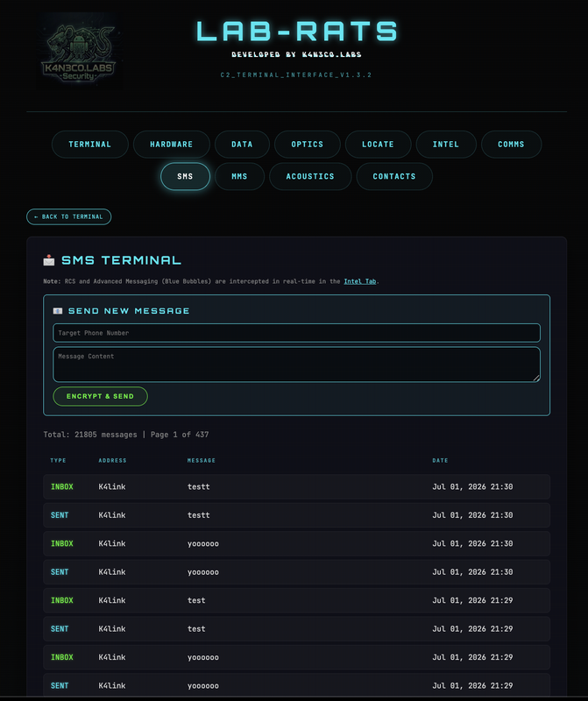588x701 pixels.
Task: Click INBOX label in the test row
Action: [x=61, y=600]
